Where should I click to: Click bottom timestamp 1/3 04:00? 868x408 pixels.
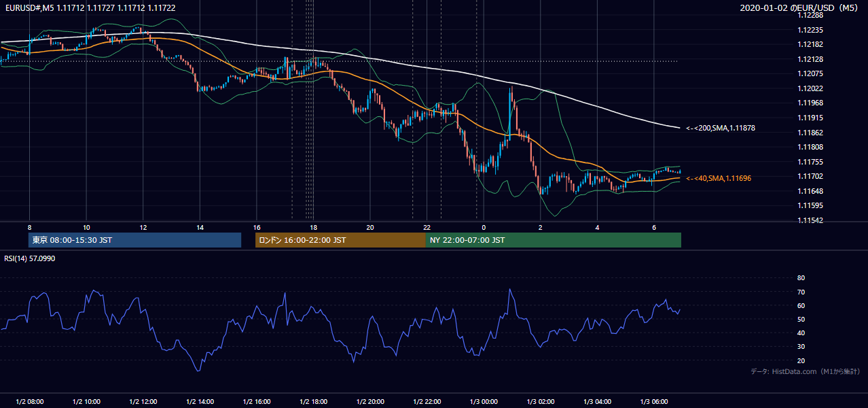click(x=597, y=402)
